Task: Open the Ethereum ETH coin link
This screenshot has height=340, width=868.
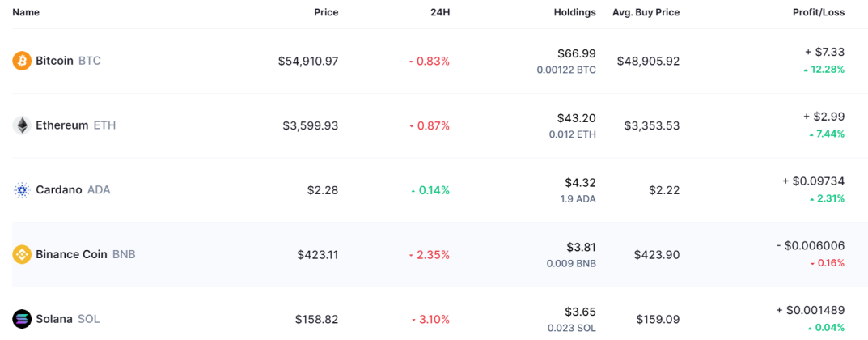Action: pos(76,125)
